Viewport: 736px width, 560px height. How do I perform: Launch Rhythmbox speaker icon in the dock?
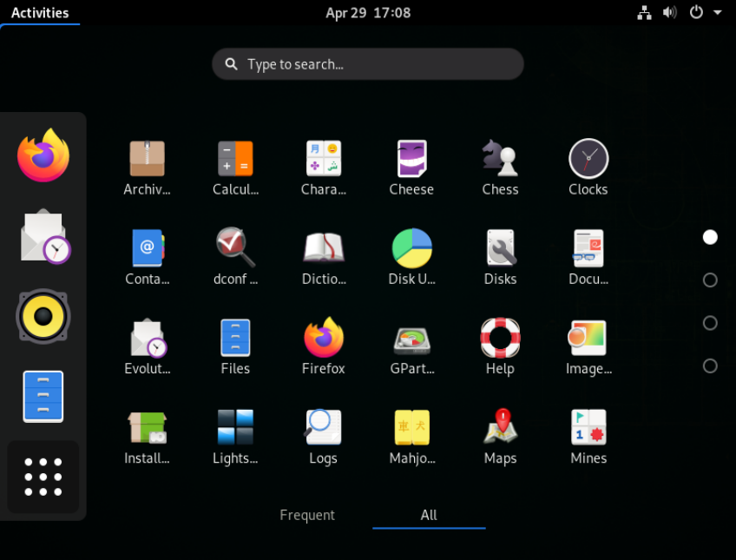43,316
